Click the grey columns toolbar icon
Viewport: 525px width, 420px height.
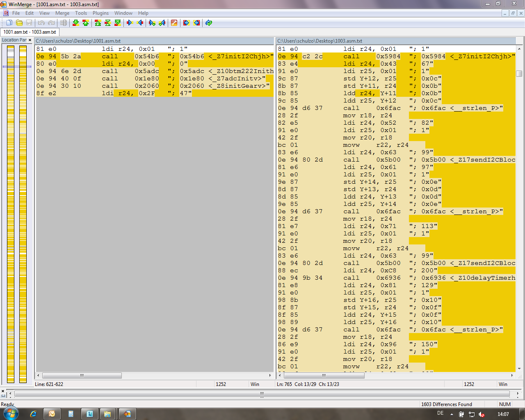click(x=64, y=23)
